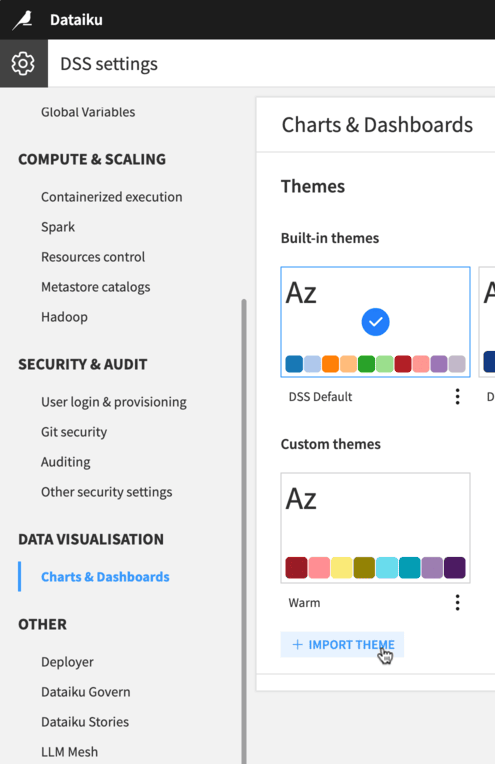Open the DSS Default theme options menu
Screen dimensions: 495x764
pos(457,397)
